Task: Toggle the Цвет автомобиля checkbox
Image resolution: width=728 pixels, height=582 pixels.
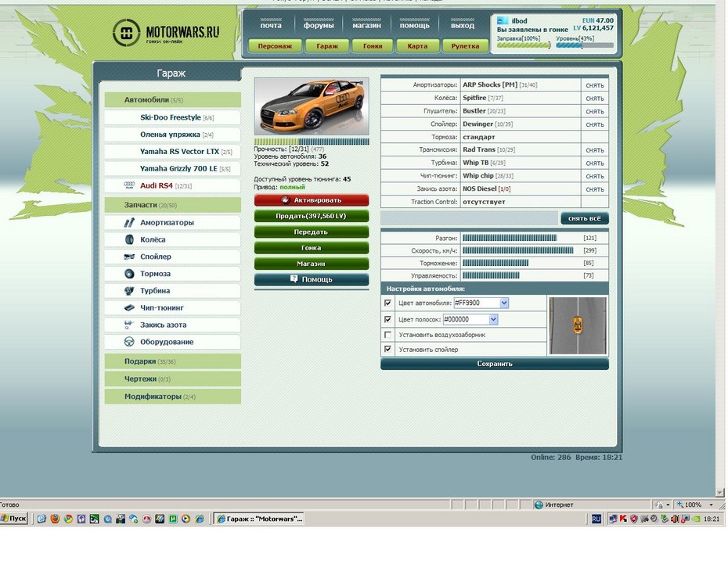Action: [x=388, y=303]
